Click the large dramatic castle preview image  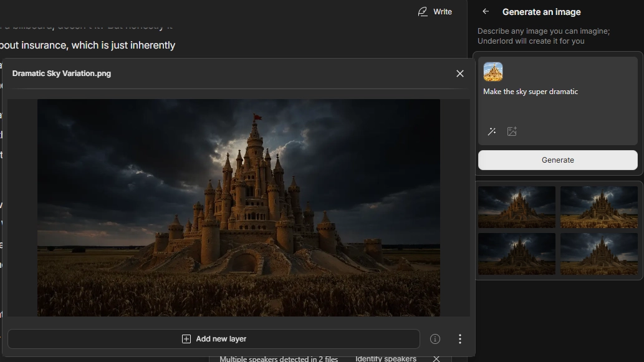coord(239,207)
